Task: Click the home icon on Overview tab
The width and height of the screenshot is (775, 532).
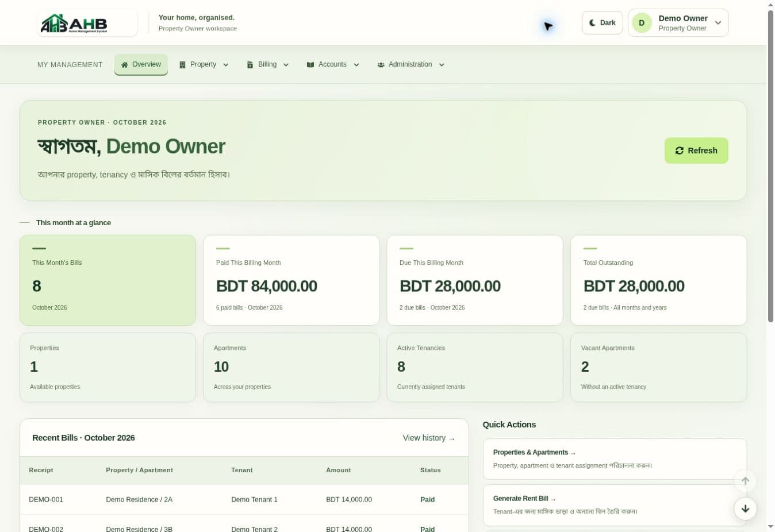Action: 124,65
